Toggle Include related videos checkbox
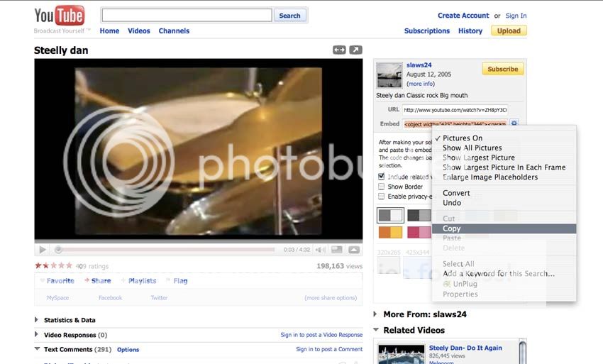The width and height of the screenshot is (603, 364). tap(382, 177)
